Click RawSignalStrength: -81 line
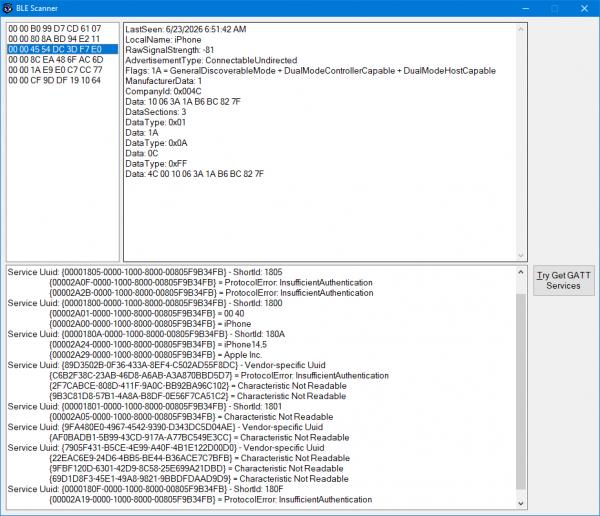This screenshot has width=600, height=516. 170,50
